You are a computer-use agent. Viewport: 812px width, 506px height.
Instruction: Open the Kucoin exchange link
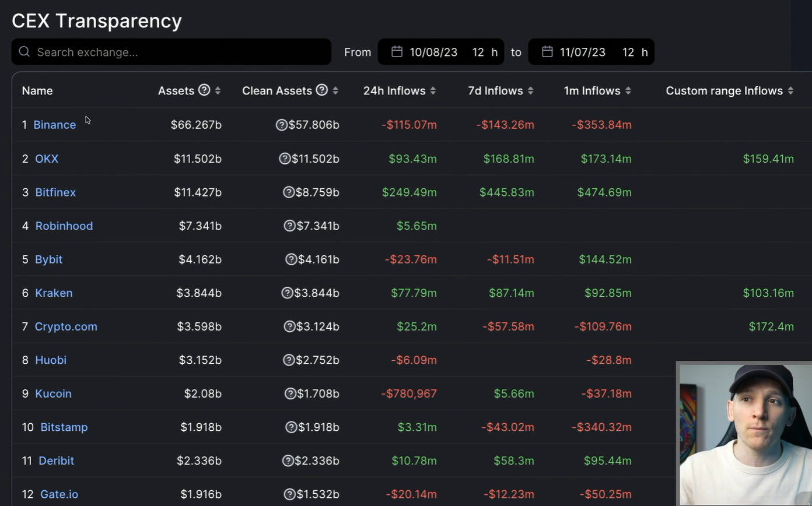(x=53, y=393)
